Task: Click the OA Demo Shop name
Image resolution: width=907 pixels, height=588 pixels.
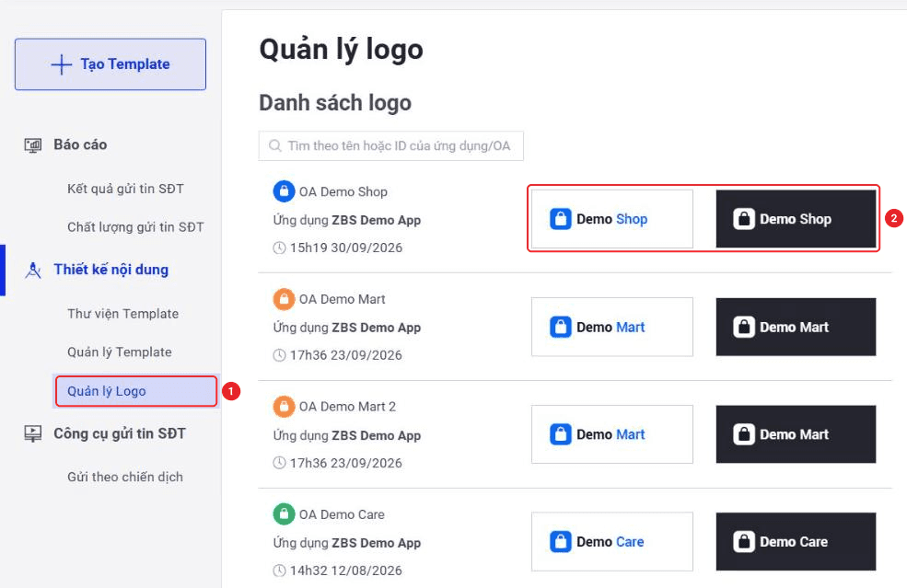Action: [343, 192]
